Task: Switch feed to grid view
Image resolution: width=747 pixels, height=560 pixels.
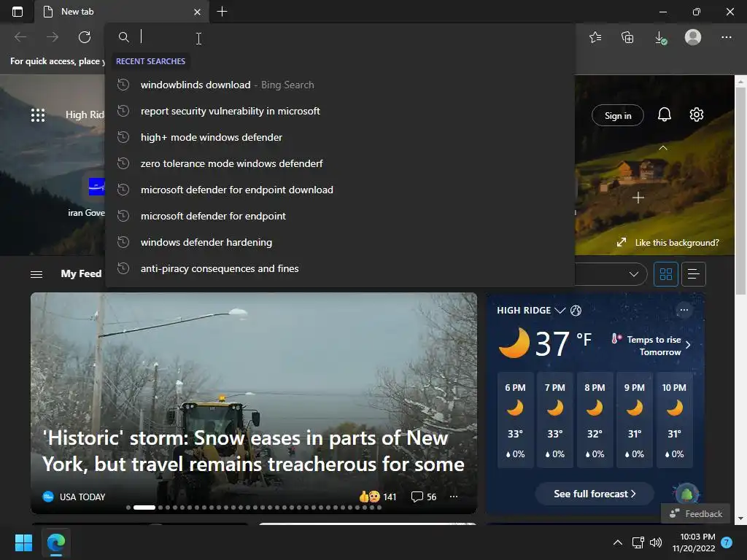Action: coord(665,274)
